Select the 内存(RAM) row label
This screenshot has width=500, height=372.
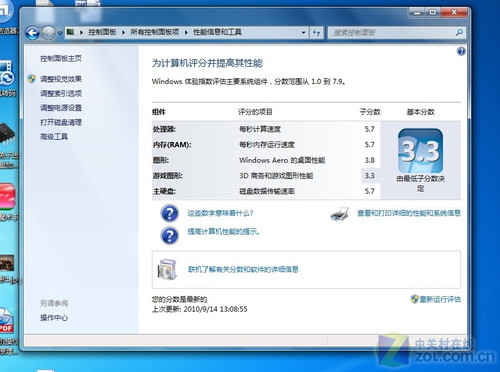pyautogui.click(x=172, y=145)
